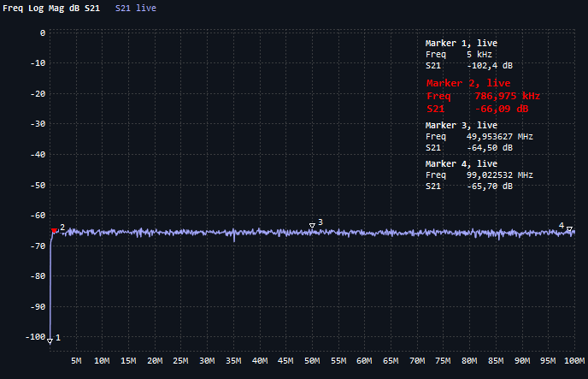Click the '-50' Y-axis label

point(38,186)
